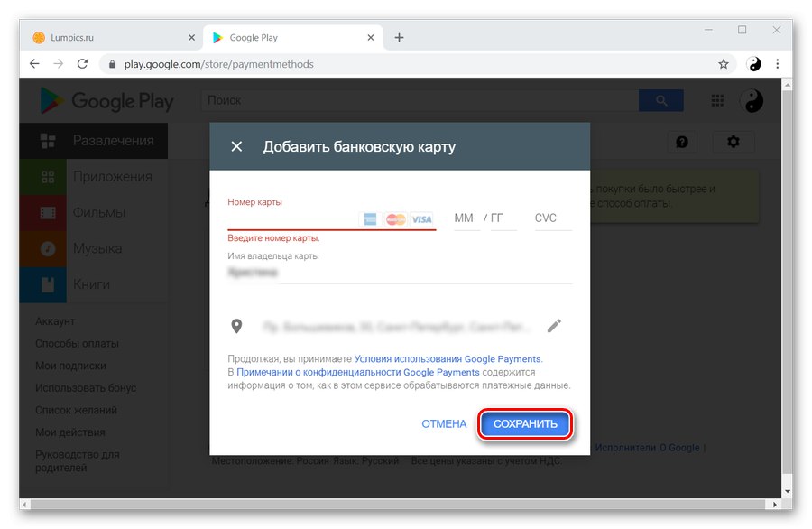812x529 pixels.
Task: Open the Мои подписки link
Action: pos(71,366)
